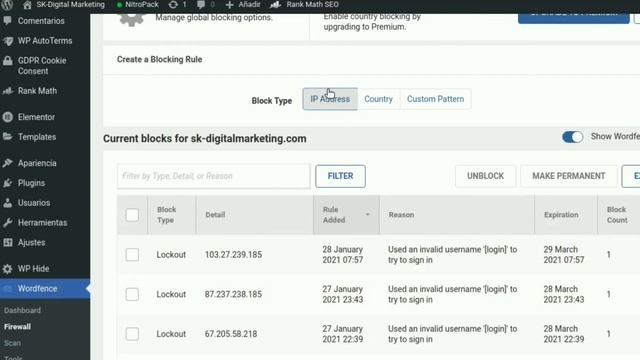640x360 pixels.
Task: Click the GDPR Cookie Consent lock icon
Action: [x=7, y=61]
